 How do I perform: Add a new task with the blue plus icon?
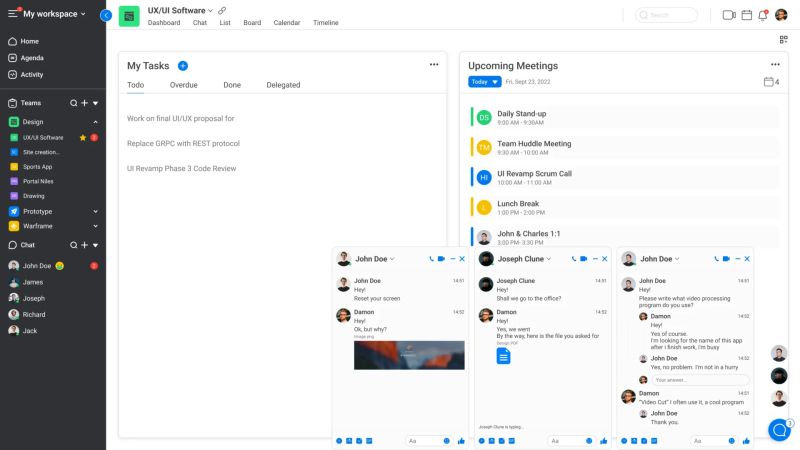click(183, 66)
